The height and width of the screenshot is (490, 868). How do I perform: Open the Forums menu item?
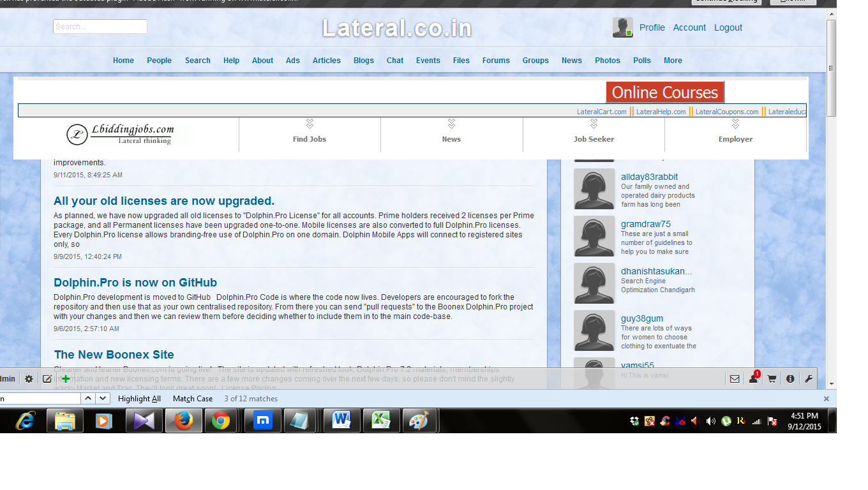496,61
